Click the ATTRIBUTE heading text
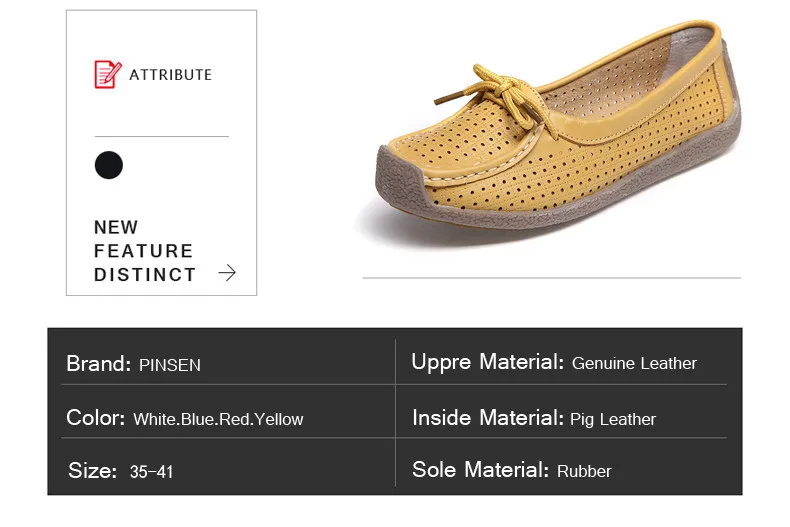790x527 pixels. (x=171, y=75)
